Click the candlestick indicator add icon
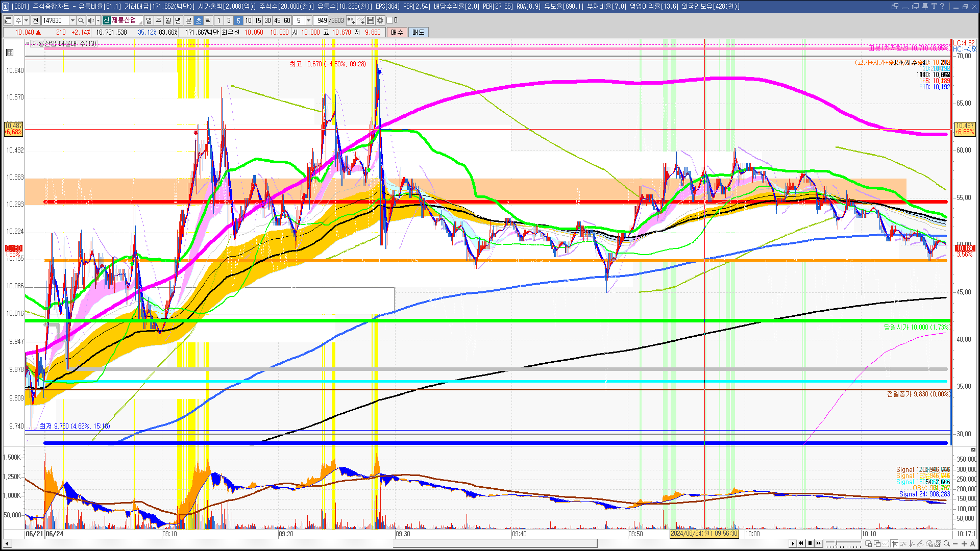The width and height of the screenshot is (980, 551). 351,20
